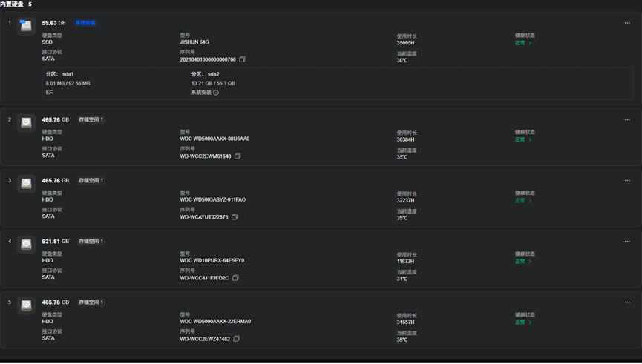Expand health status 正常 for the SSD disk
This screenshot has height=364, width=642.
[x=523, y=43]
